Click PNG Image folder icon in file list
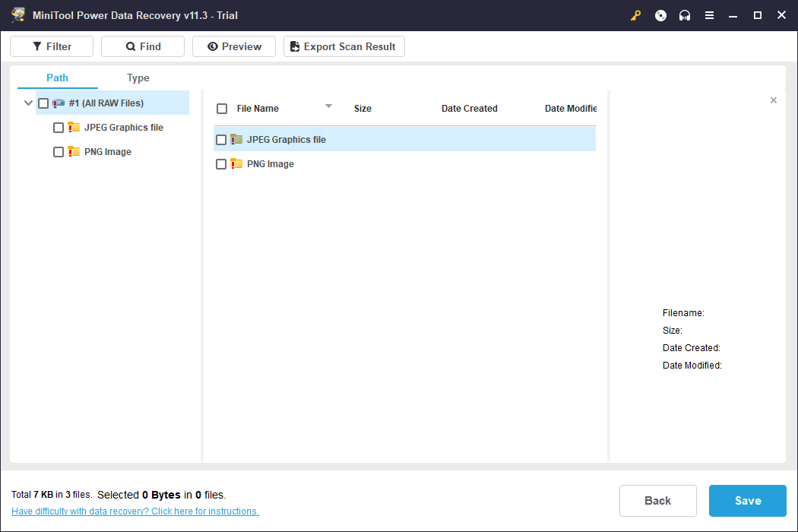The height and width of the screenshot is (532, 798). point(236,164)
